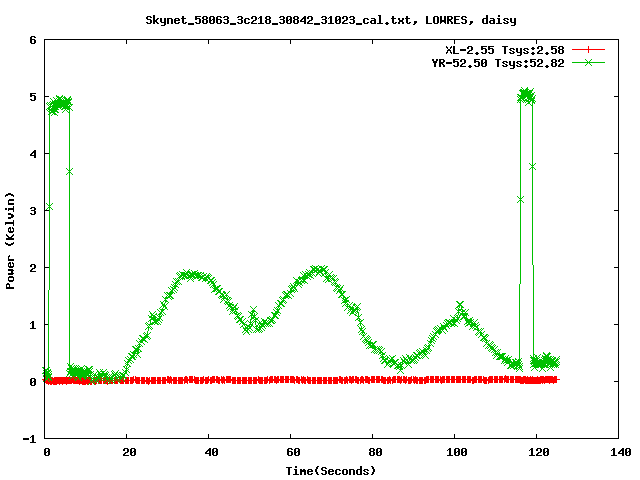The height and width of the screenshot is (480, 640).
Task: Click x-axis tick label 140
Action: tap(620, 452)
